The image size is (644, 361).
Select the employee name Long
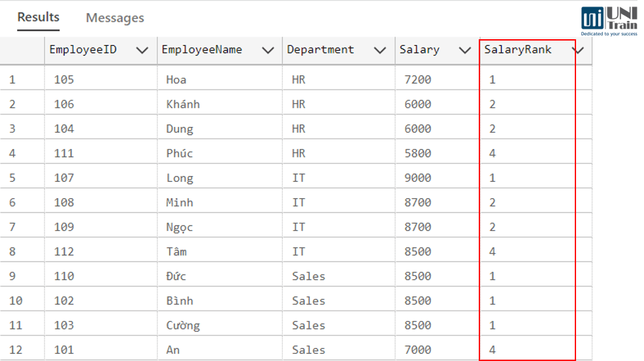(180, 179)
